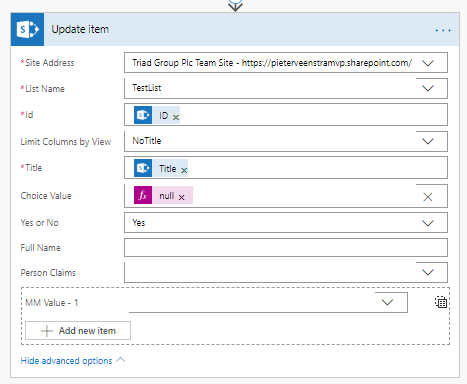Click the SharePoint icon on the Title token
This screenshot has height=384, width=467.
(143, 168)
